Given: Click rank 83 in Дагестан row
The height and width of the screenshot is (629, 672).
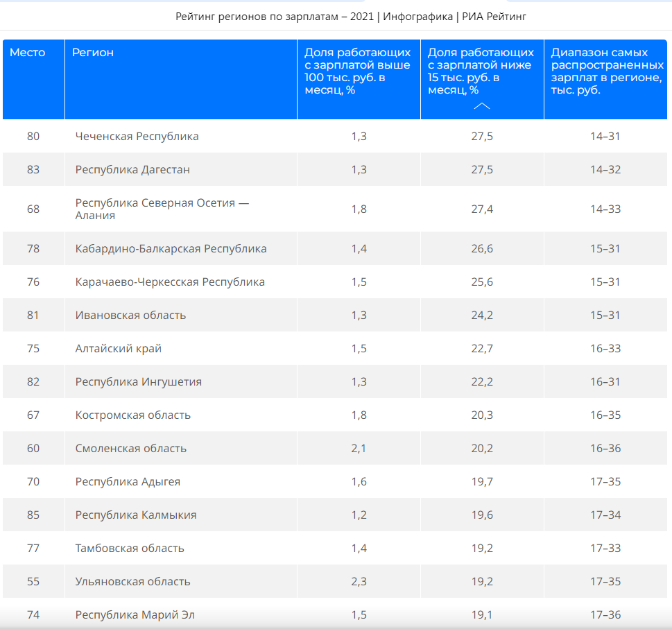Looking at the screenshot, I should (x=33, y=170).
